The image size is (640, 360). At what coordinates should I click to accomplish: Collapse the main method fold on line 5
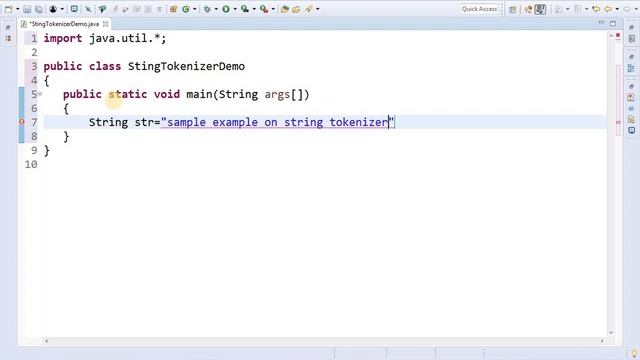[40, 94]
